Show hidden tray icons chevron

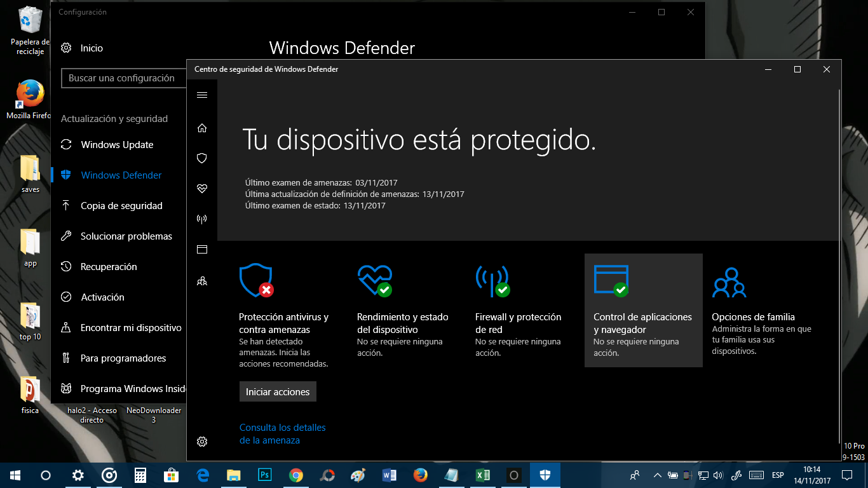(x=657, y=475)
